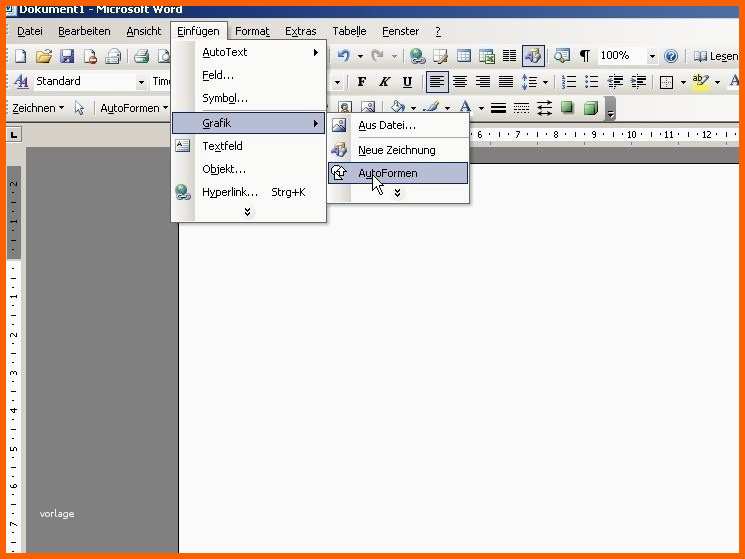Open Tables and Borders toolbar icon
745x559 pixels.
pos(440,56)
